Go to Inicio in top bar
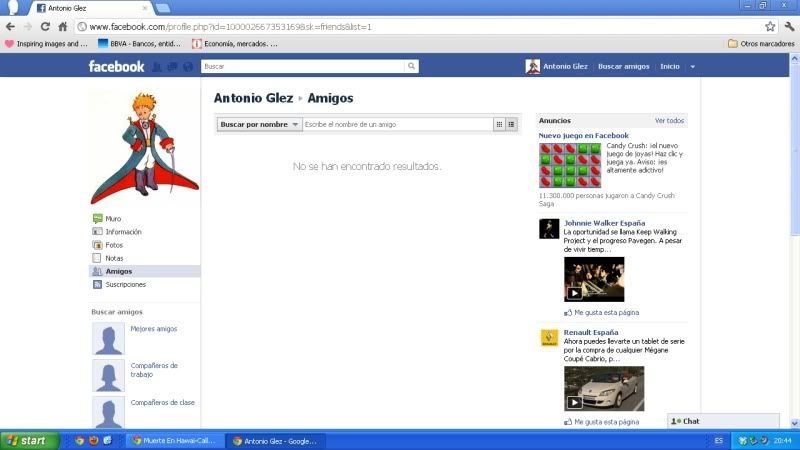 pyautogui.click(x=669, y=66)
